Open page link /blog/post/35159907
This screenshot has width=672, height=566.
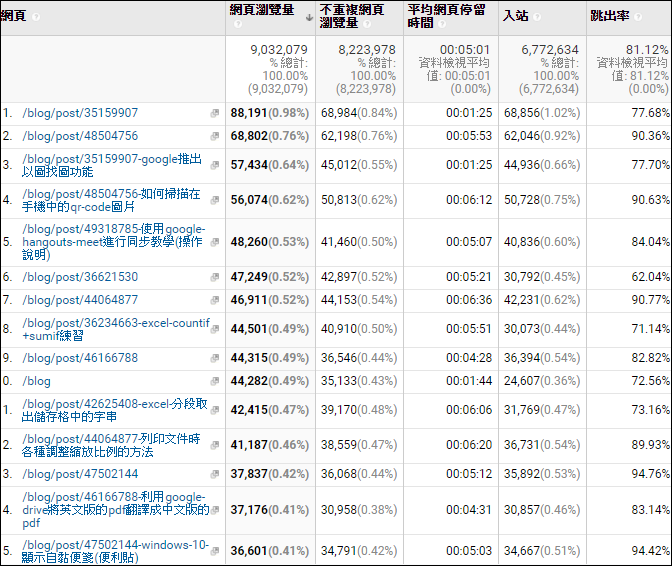(x=80, y=113)
